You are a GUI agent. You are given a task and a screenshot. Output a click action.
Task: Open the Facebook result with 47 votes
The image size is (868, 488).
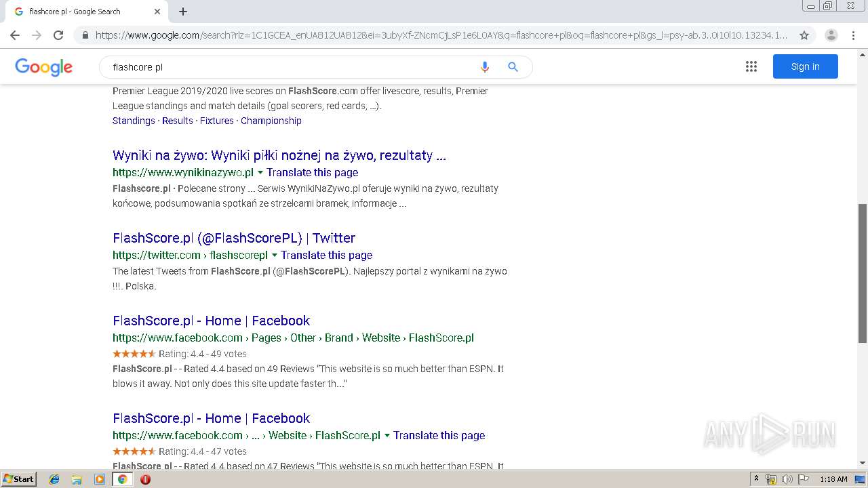click(212, 418)
